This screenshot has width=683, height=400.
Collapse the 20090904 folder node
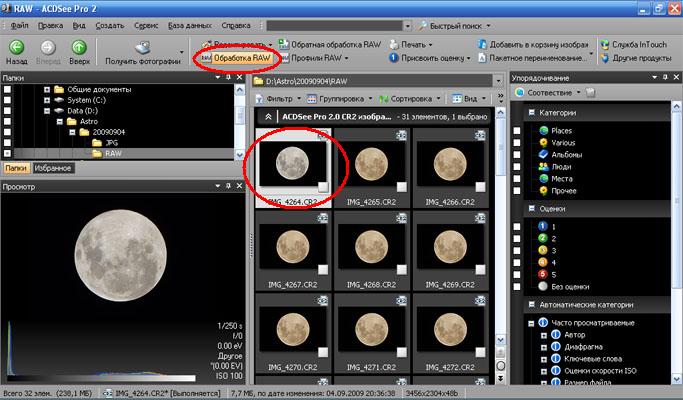click(x=72, y=132)
